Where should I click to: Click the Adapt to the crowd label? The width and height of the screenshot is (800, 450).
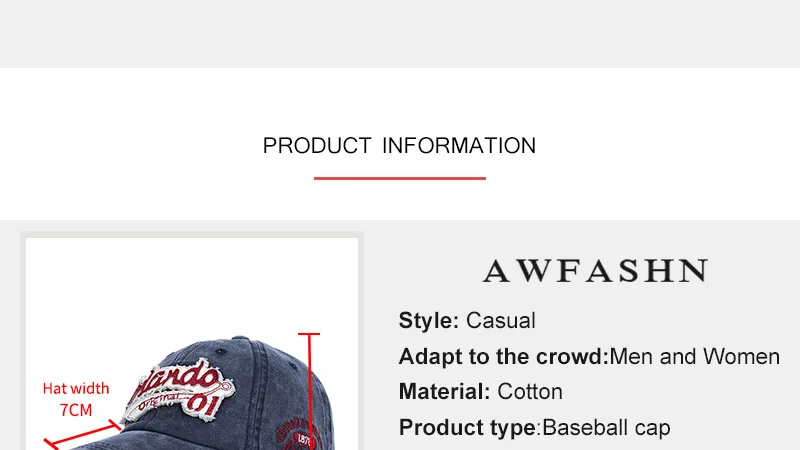[x=504, y=357]
